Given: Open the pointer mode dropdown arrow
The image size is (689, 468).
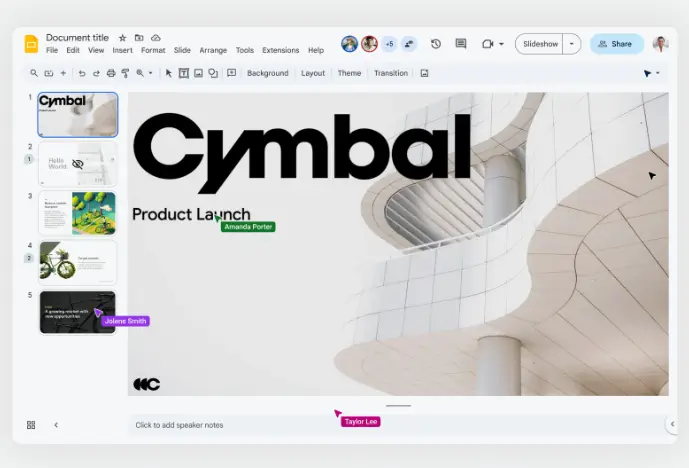Looking at the screenshot, I should point(658,73).
